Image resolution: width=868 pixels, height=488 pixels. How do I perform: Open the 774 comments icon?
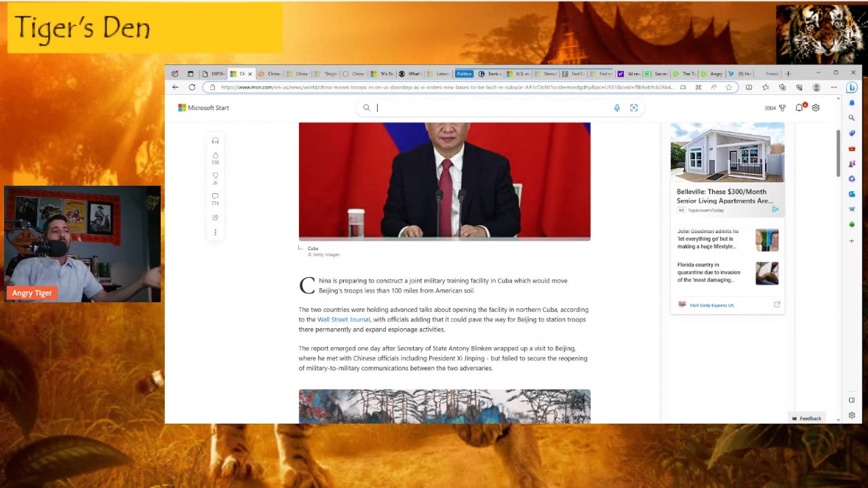[215, 196]
